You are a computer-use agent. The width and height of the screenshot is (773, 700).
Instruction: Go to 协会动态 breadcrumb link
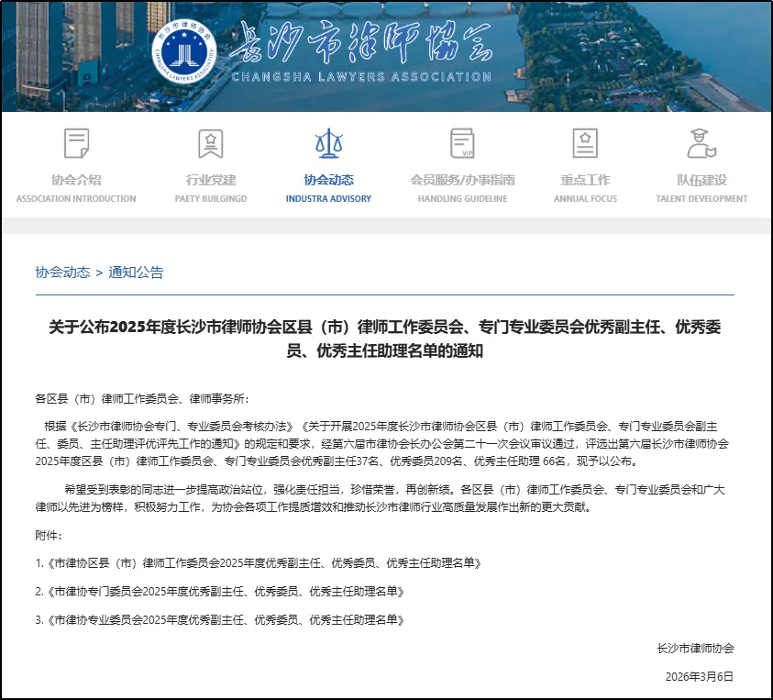(62, 272)
